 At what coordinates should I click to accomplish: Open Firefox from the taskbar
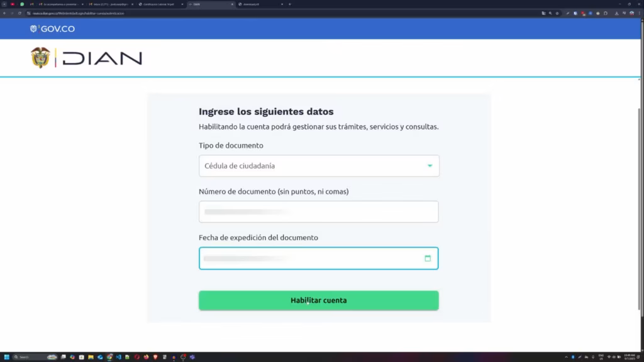146,357
